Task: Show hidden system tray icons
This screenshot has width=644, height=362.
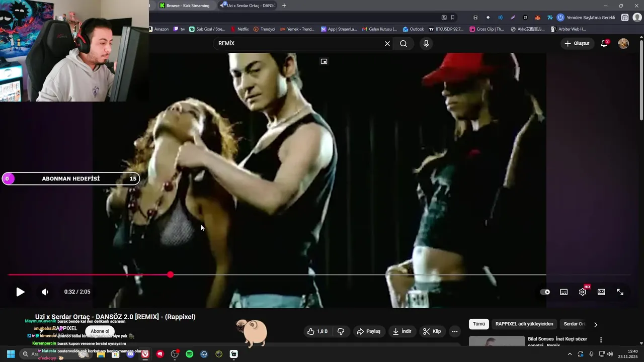Action: [x=570, y=354]
